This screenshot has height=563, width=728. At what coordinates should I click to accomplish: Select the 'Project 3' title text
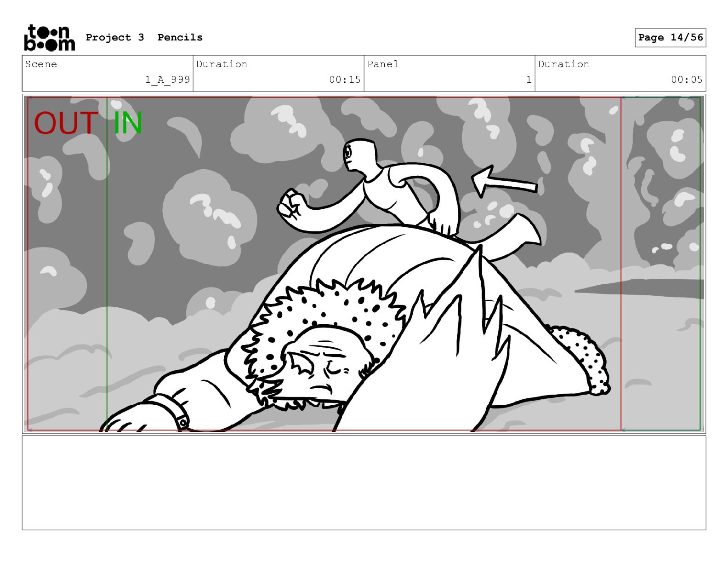click(x=115, y=37)
